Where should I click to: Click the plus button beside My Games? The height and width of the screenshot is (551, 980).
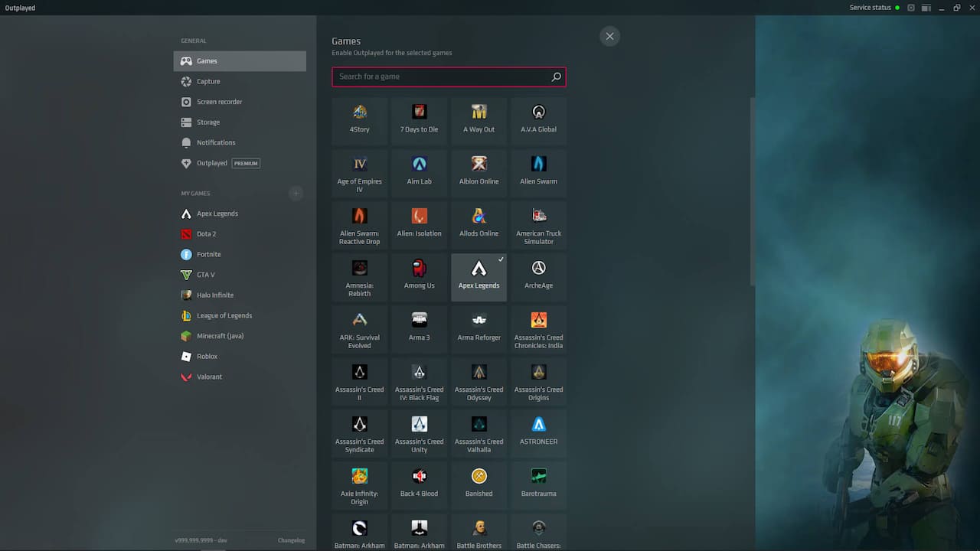tap(296, 193)
